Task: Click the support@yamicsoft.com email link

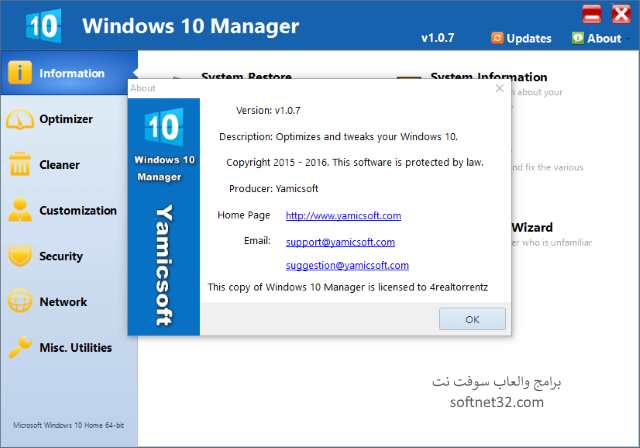Action: [x=340, y=242]
